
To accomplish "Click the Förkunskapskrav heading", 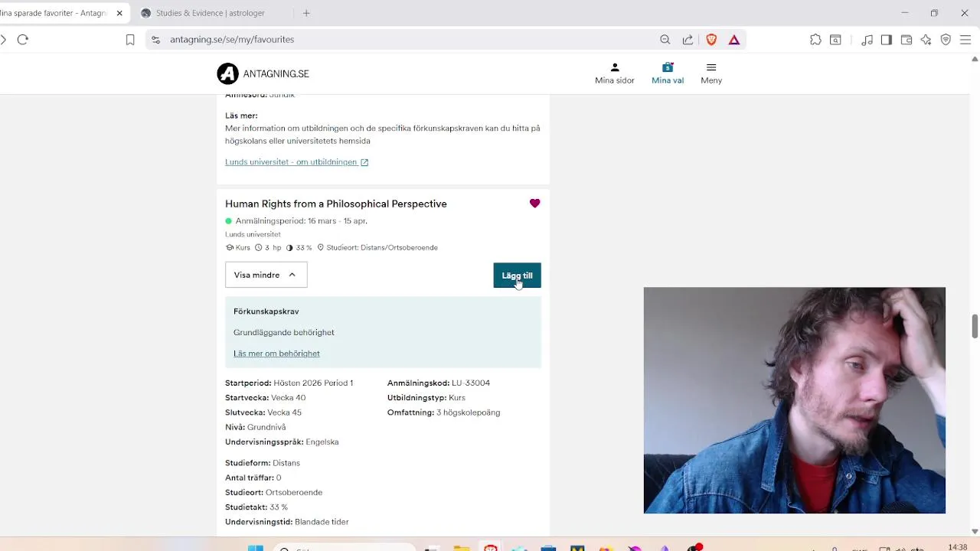I will pos(266,311).
